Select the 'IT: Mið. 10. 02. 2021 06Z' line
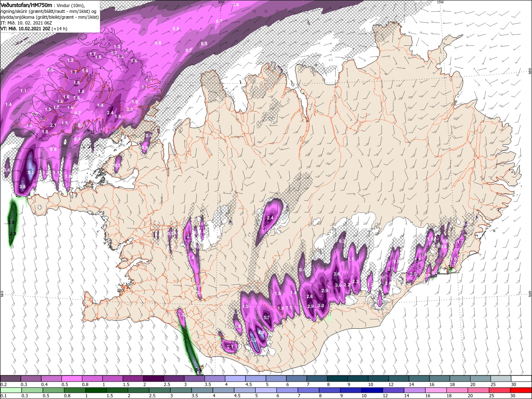The image size is (532, 399). [x=27, y=23]
